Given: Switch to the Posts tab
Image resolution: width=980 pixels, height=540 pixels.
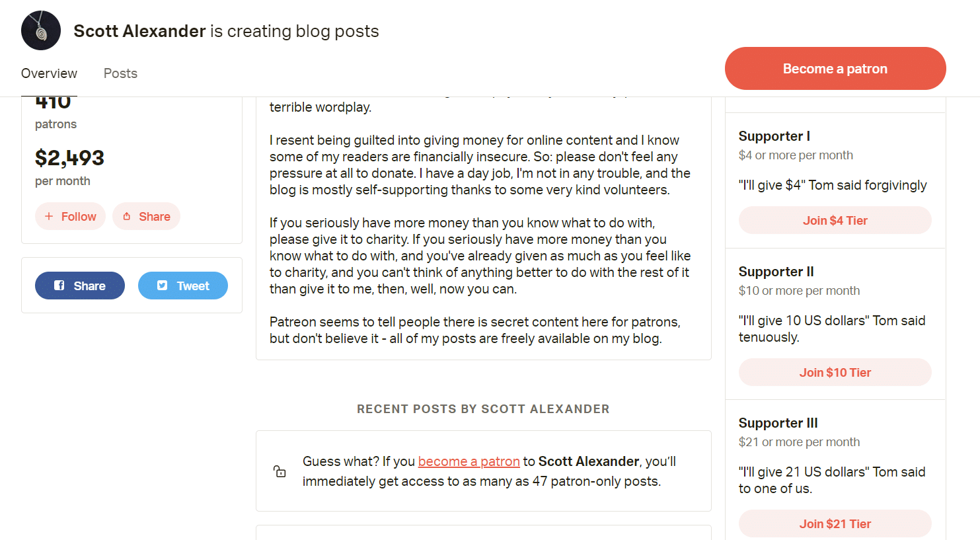Looking at the screenshot, I should (120, 73).
